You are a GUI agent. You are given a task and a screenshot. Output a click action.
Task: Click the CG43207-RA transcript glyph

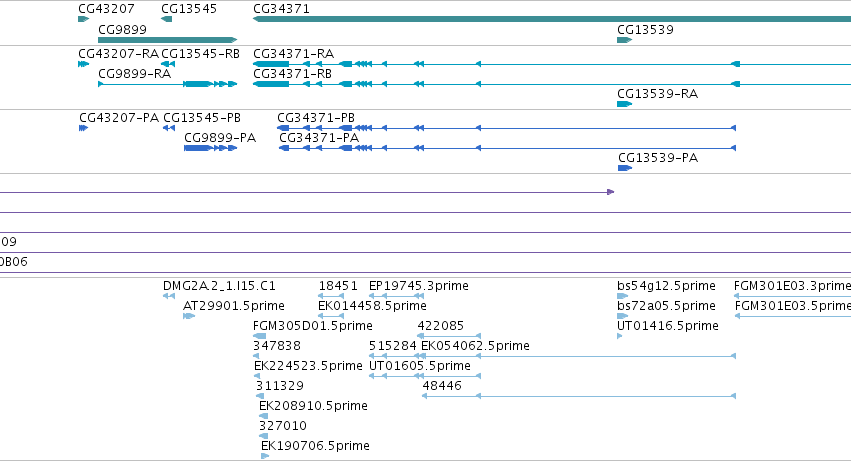point(84,64)
